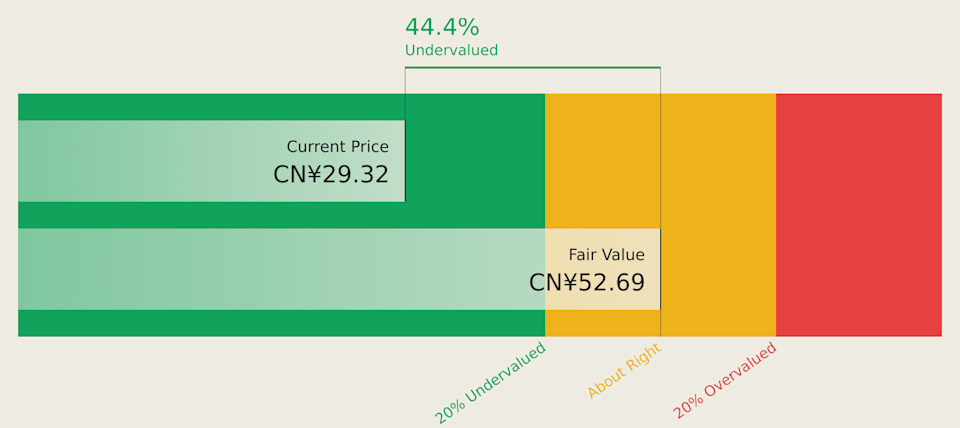The image size is (960, 428).
Task: Select the Fair Value label text
Action: click(606, 255)
